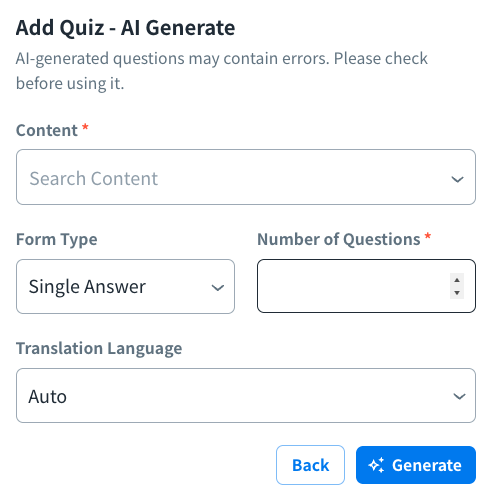Click the Back button

(310, 465)
